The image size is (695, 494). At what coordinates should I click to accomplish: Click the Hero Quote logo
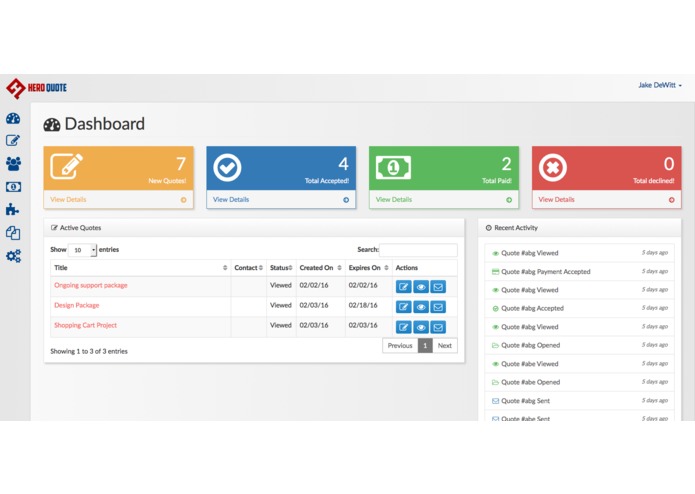coord(36,88)
